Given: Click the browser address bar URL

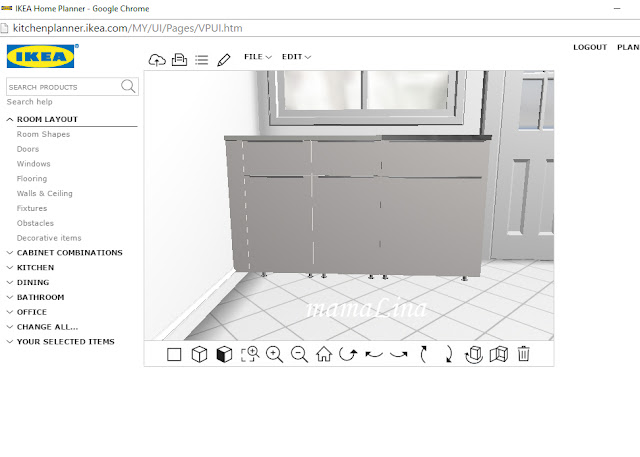Looking at the screenshot, I should click(127, 28).
